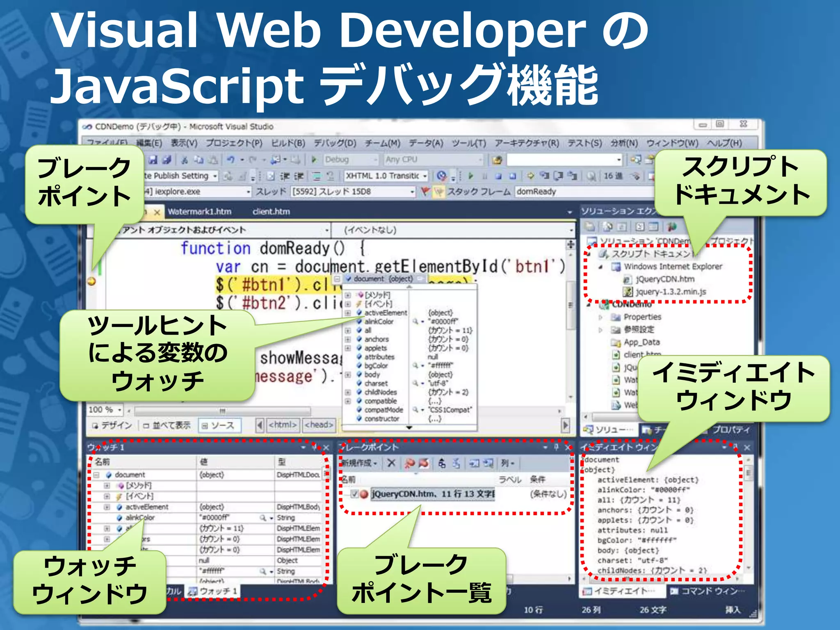Open the デバッグ(D) menu
This screenshot has width=840, height=630.
[335, 143]
